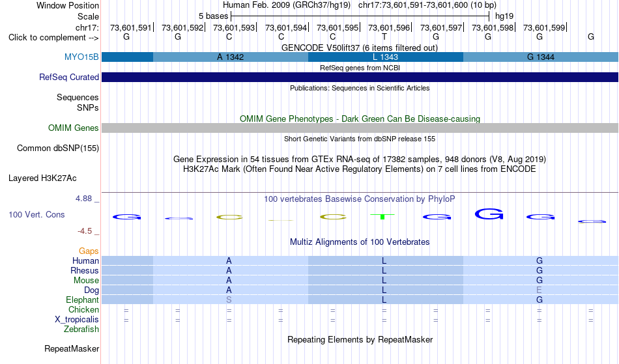The width and height of the screenshot is (619, 364).
Task: Click the SNPs track label
Action: [88, 107]
